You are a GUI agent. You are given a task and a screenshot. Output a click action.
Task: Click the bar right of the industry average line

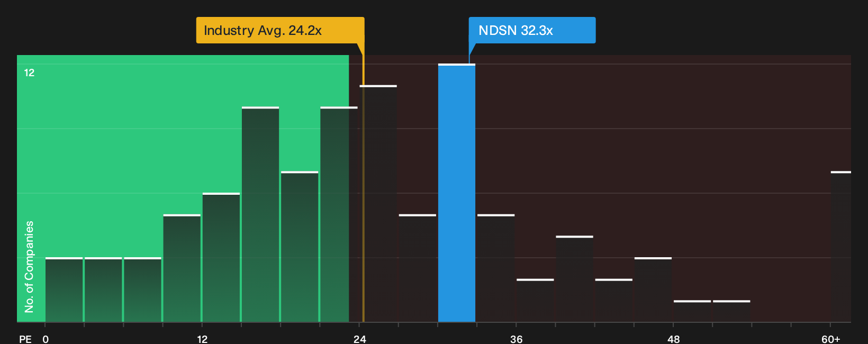[379, 204]
